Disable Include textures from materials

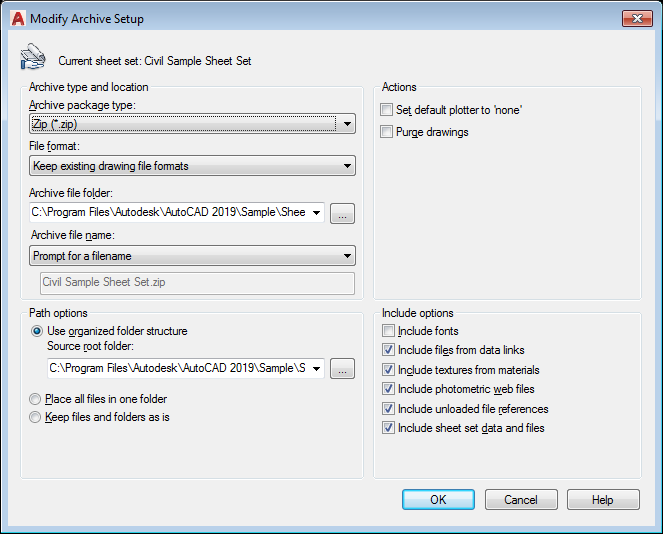point(388,370)
